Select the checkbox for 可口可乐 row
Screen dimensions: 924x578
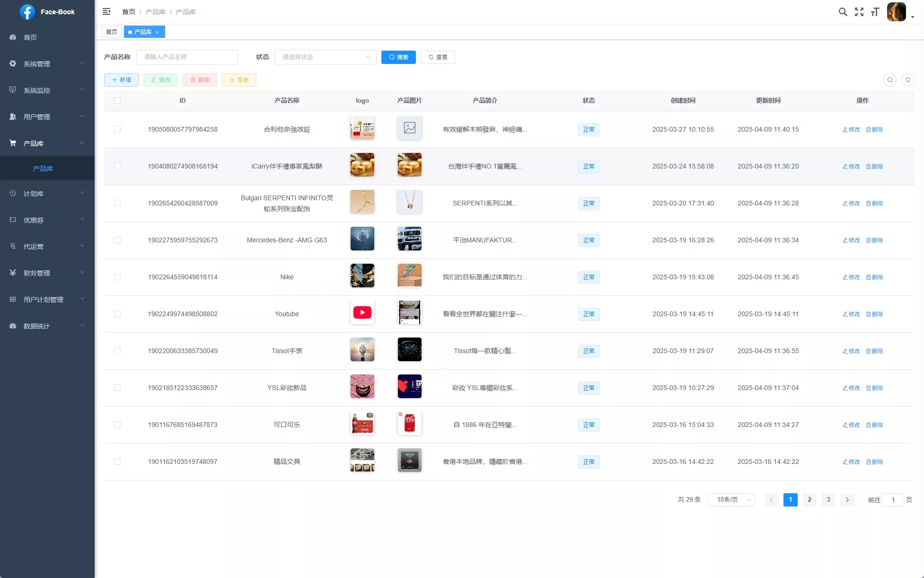point(117,425)
